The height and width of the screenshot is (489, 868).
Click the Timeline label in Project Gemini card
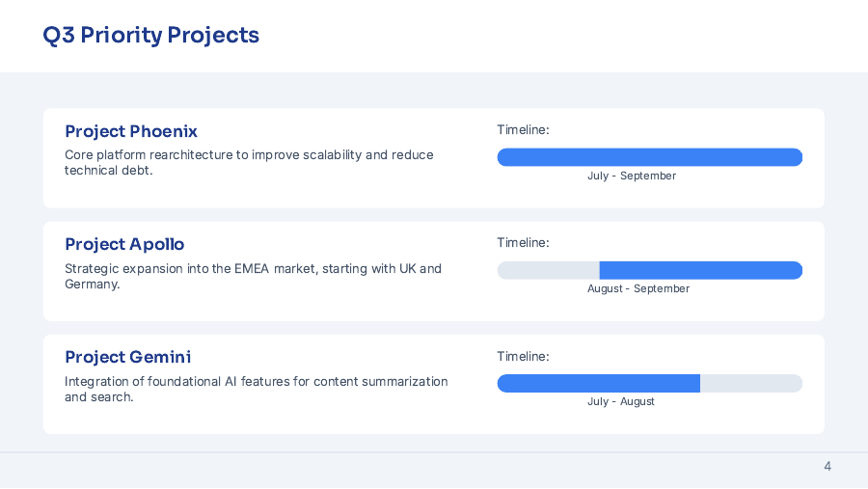click(523, 356)
